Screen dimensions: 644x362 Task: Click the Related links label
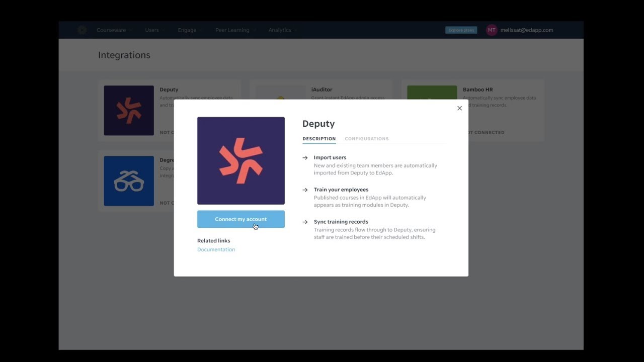pos(214,241)
